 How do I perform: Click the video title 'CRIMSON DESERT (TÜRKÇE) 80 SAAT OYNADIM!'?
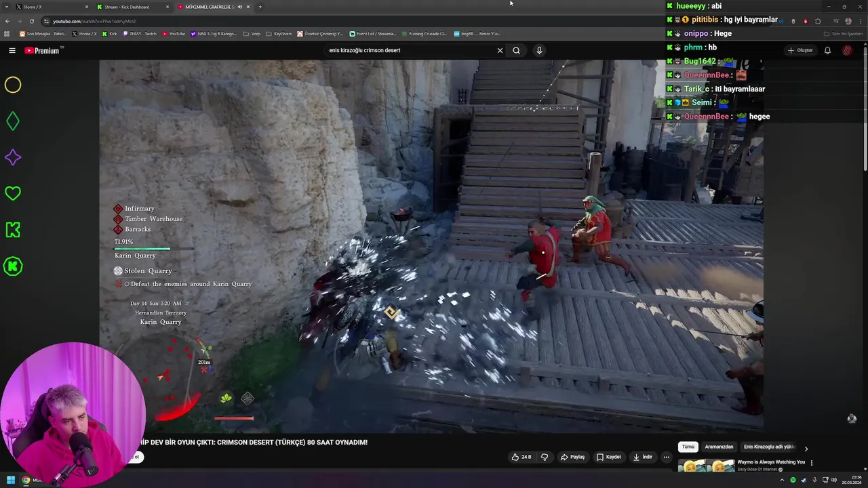(x=292, y=442)
